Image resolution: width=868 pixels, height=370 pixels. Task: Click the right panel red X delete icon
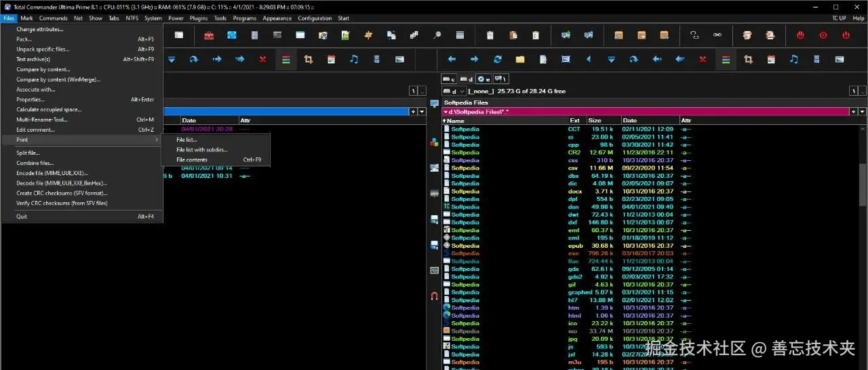(703, 60)
